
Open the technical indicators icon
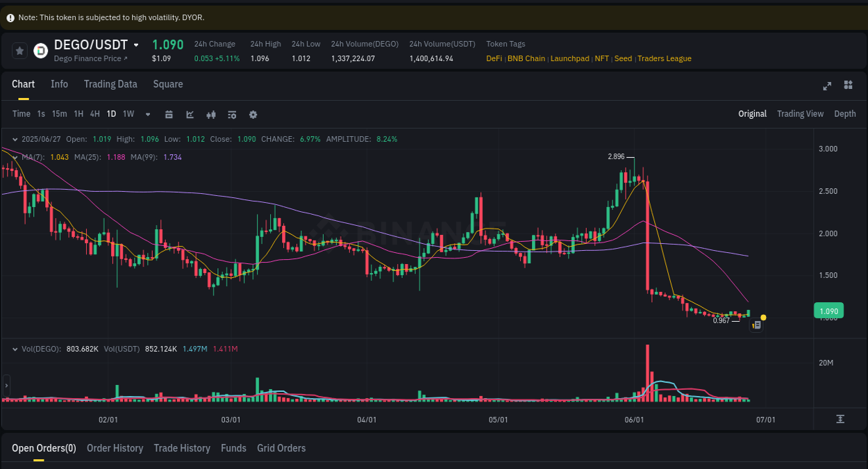pyautogui.click(x=211, y=114)
